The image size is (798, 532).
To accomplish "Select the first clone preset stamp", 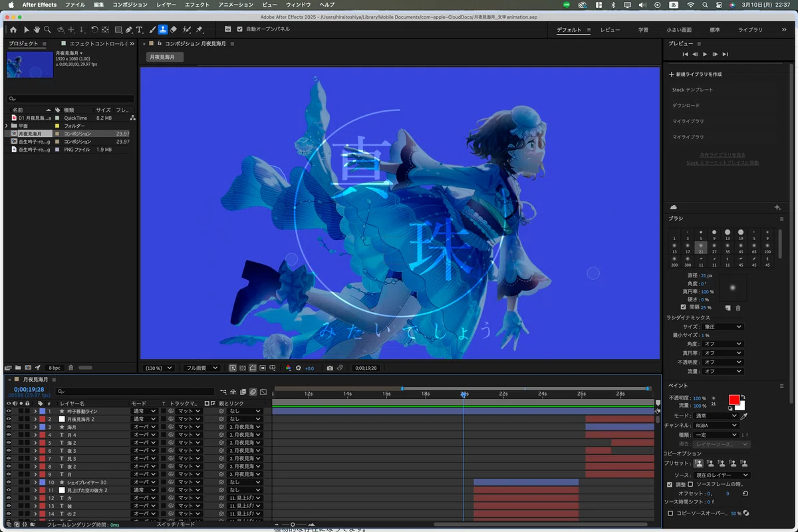I will coord(698,463).
